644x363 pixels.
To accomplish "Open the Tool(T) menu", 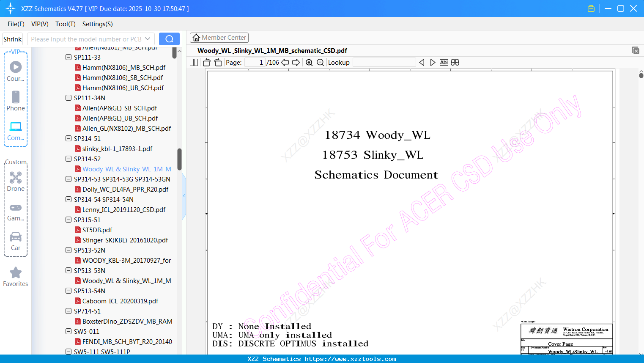I will [x=66, y=24].
